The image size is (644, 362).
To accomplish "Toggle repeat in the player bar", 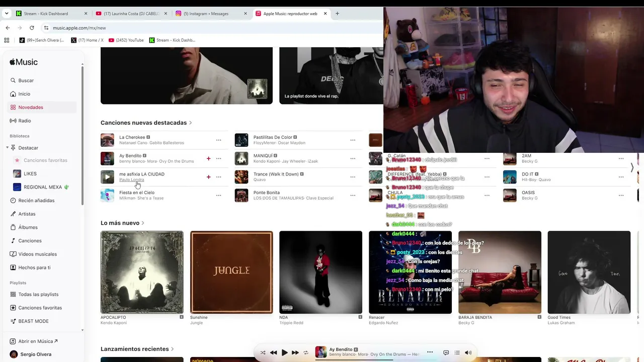I will pos(306,353).
